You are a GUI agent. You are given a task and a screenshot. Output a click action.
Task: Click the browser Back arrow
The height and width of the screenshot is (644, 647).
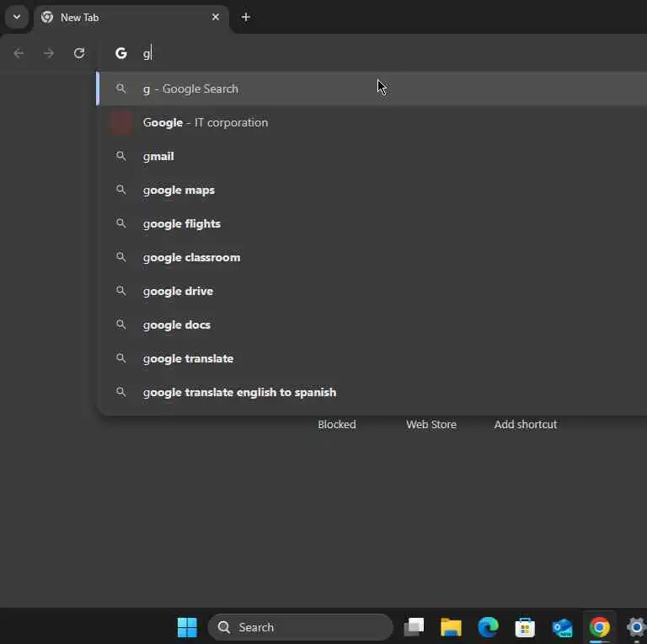click(x=19, y=53)
